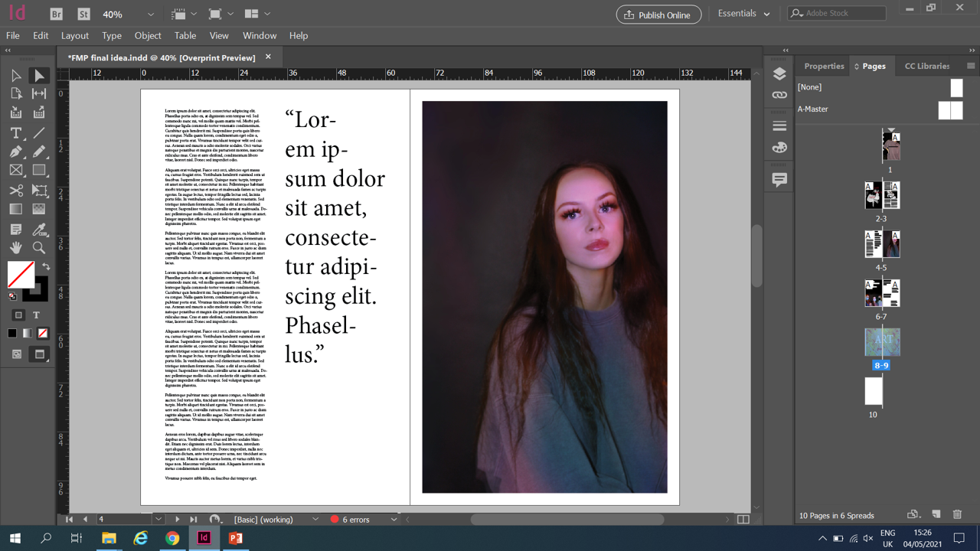Select the Content Placer tool
980x551 pixels.
coord(39,113)
